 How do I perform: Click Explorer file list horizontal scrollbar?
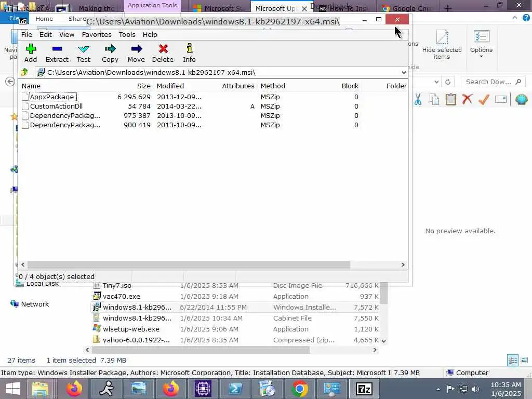tap(201, 350)
